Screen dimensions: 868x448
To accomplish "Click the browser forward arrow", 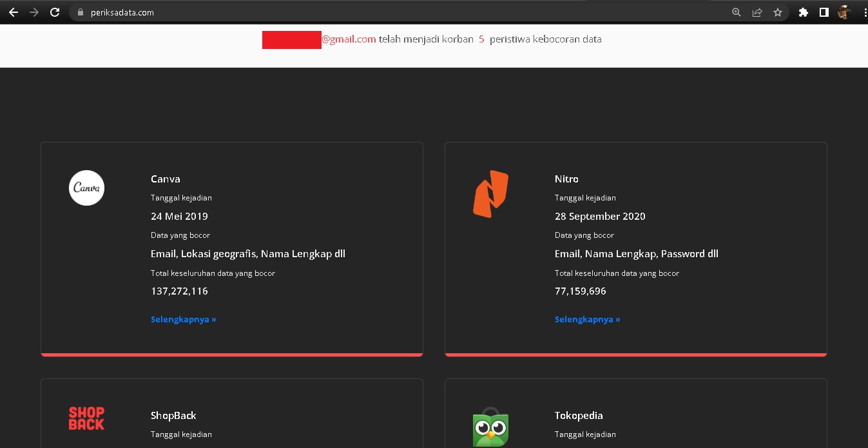I will pos(34,12).
